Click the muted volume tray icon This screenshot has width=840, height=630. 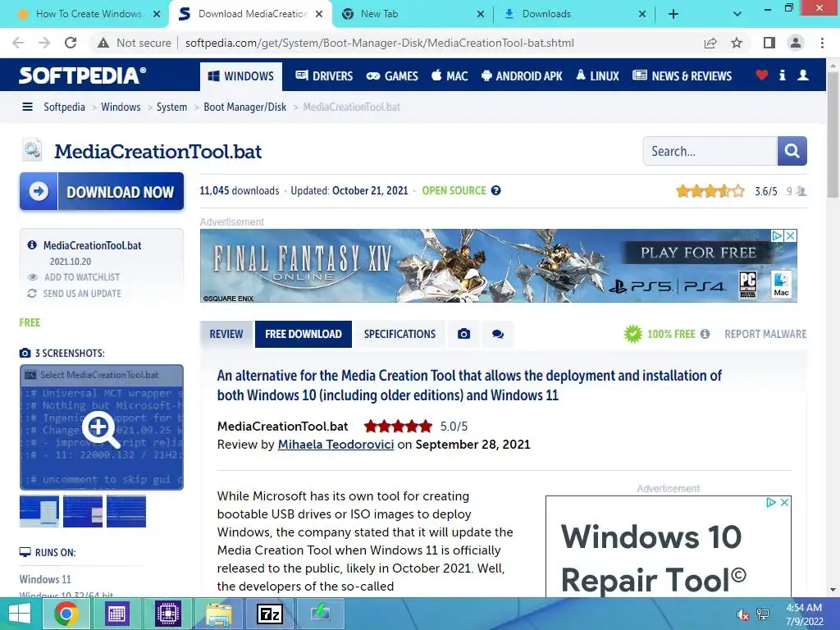click(742, 614)
